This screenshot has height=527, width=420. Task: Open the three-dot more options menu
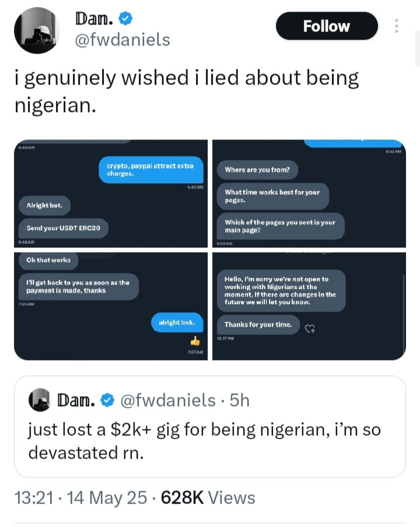[x=397, y=26]
